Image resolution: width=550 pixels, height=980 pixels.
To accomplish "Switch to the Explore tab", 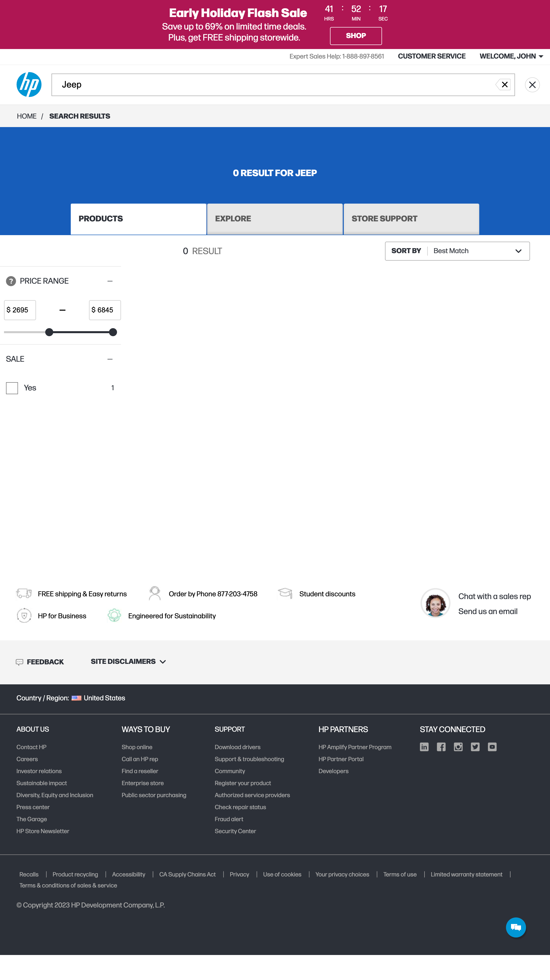I will pyautogui.click(x=274, y=219).
